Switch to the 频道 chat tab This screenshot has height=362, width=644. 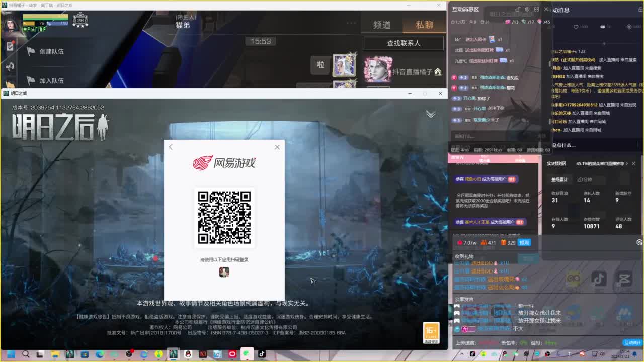click(382, 25)
